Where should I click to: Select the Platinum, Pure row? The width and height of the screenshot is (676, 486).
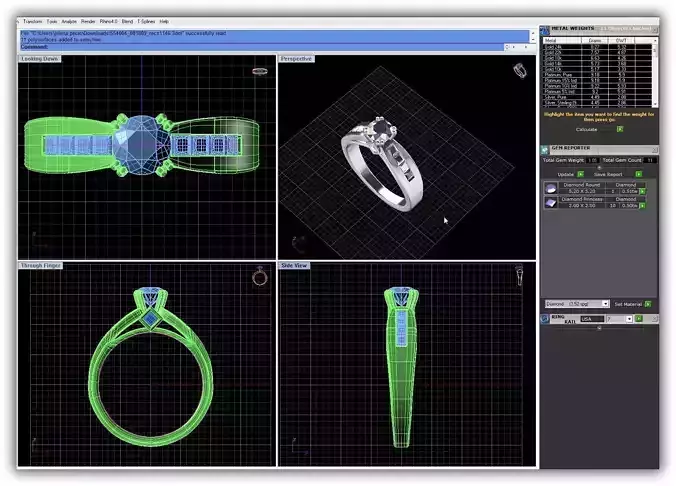click(598, 75)
